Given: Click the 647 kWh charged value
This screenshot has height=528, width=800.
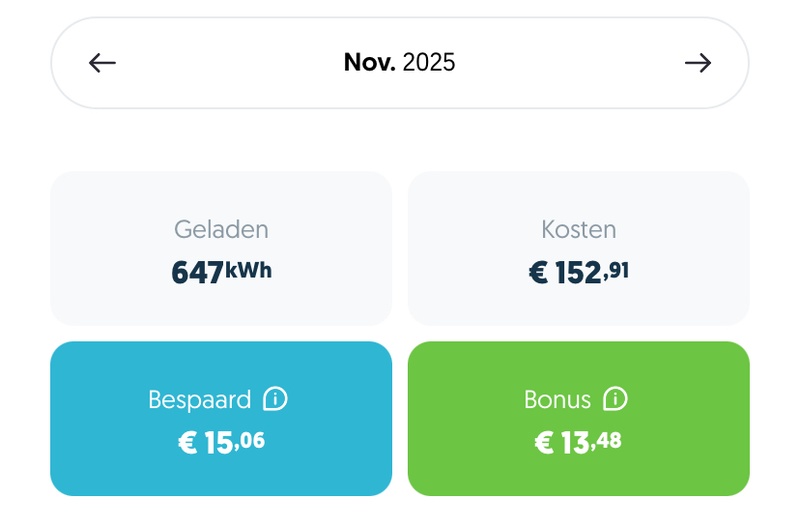Looking at the screenshot, I should click(x=221, y=272).
